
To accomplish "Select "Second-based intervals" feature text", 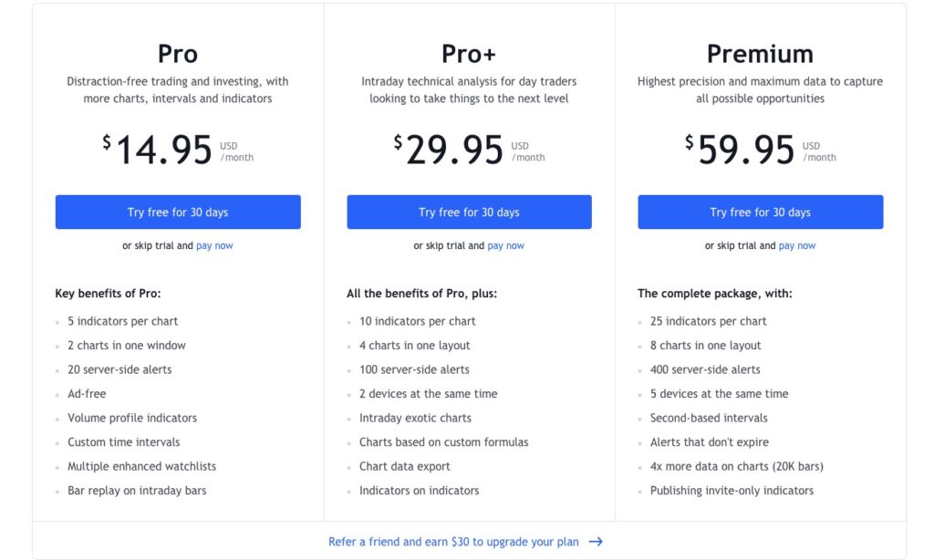I will coord(709,418).
